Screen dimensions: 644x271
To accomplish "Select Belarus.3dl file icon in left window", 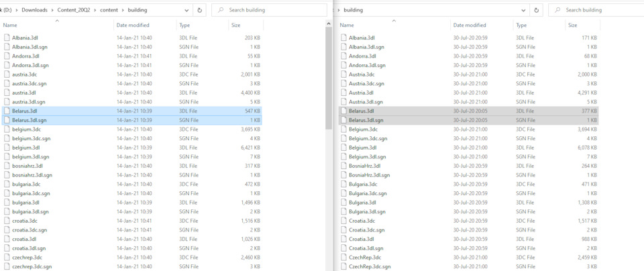I will (x=7, y=111).
